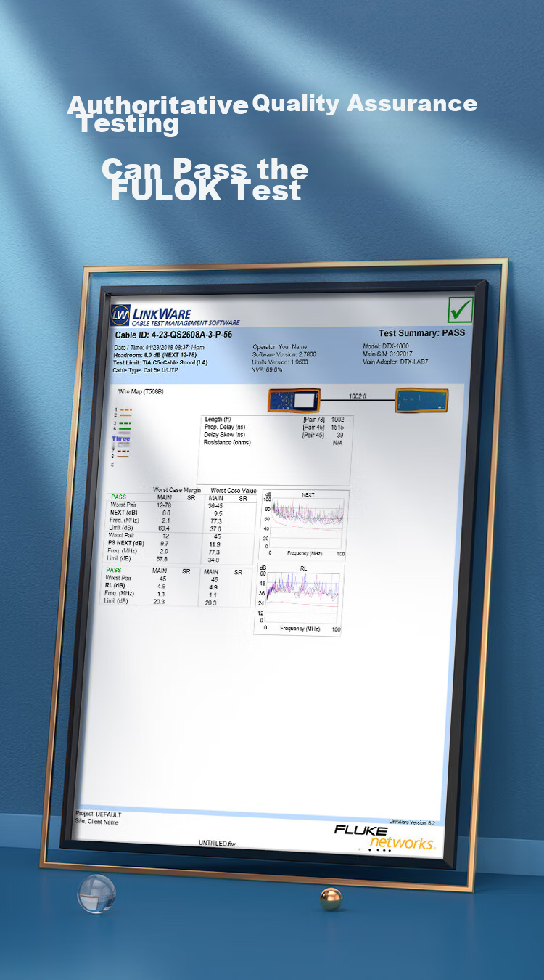
Task: Select 'NVP: 69.0%' value
Action: click(x=267, y=369)
